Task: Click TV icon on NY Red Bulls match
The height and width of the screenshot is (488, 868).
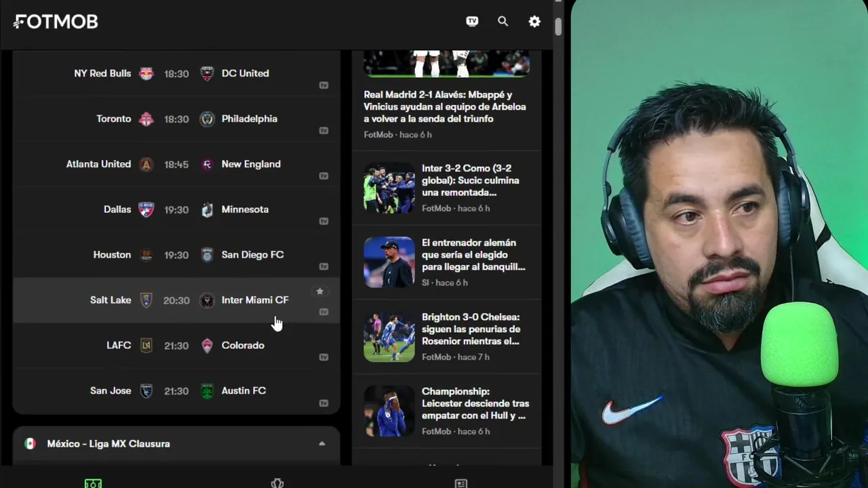Action: (323, 85)
